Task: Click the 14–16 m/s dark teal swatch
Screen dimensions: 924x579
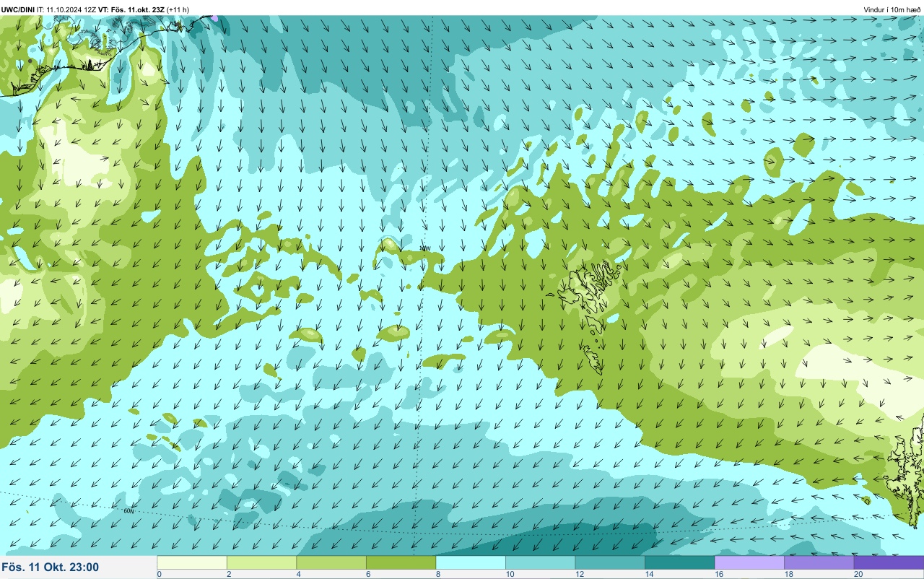Action: point(679,562)
